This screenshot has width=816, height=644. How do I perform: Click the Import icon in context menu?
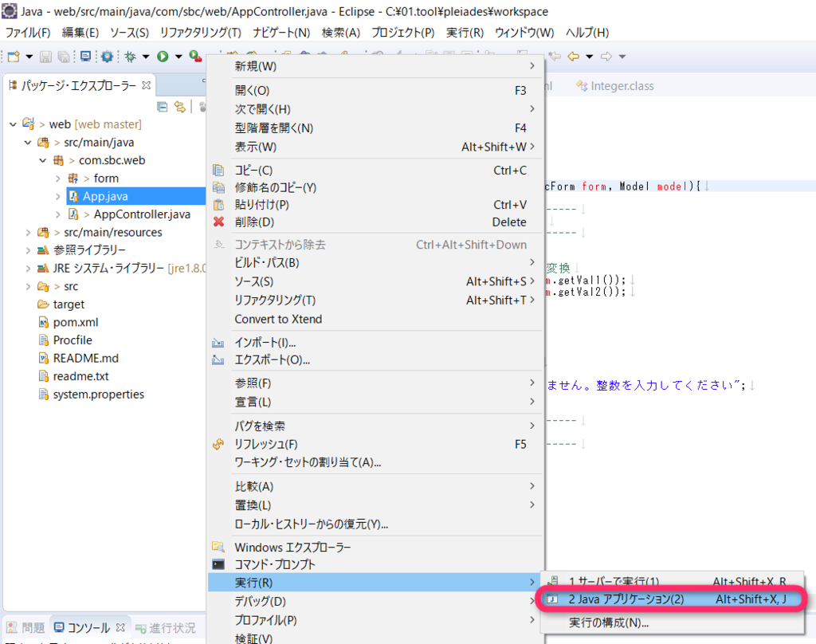[218, 343]
